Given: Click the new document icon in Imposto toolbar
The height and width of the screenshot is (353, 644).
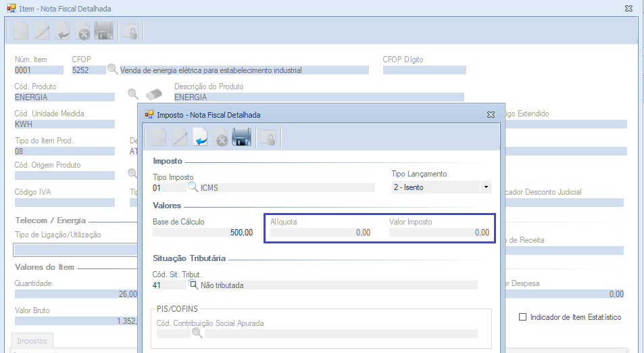Looking at the screenshot, I should click(x=158, y=138).
